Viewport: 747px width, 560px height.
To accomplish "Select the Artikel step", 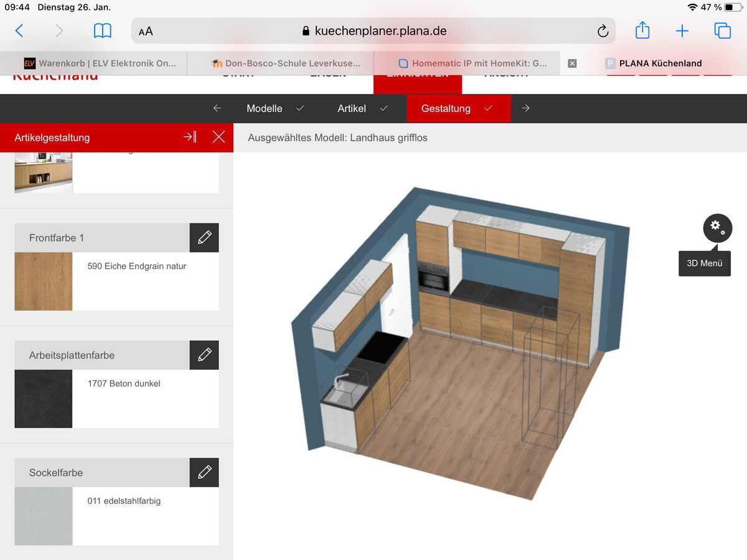I will coord(352,108).
